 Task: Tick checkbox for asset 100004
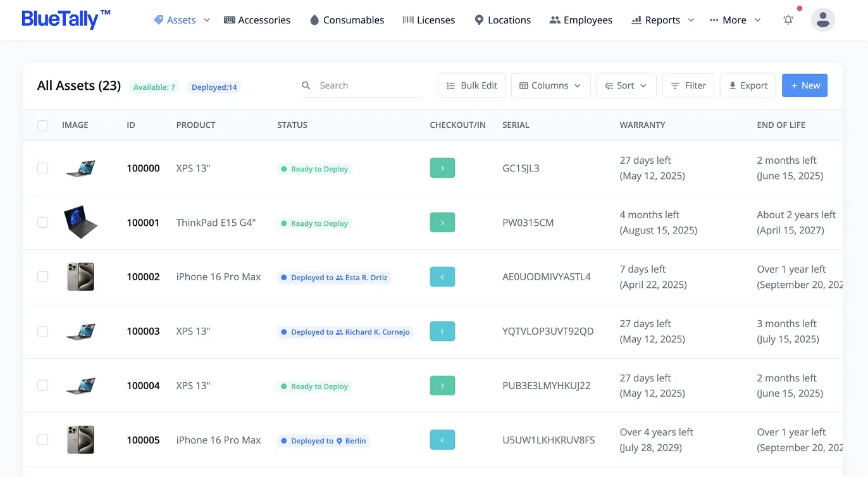43,386
